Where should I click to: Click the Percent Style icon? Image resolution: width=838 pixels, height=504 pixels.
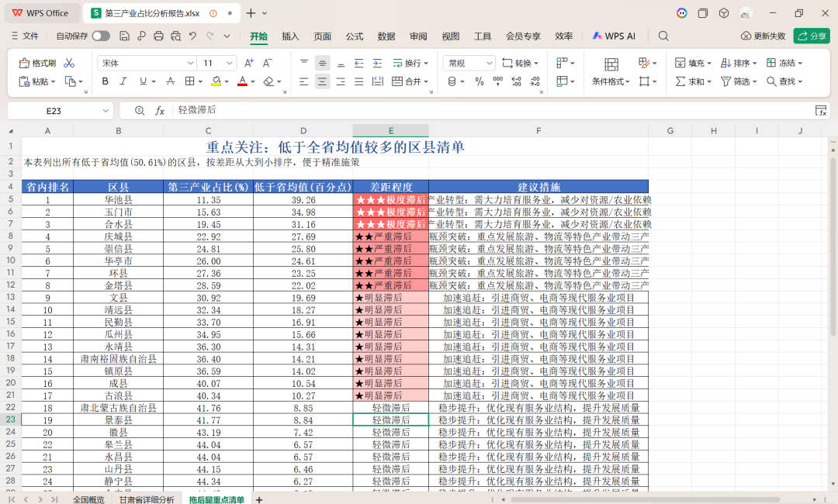coord(480,81)
